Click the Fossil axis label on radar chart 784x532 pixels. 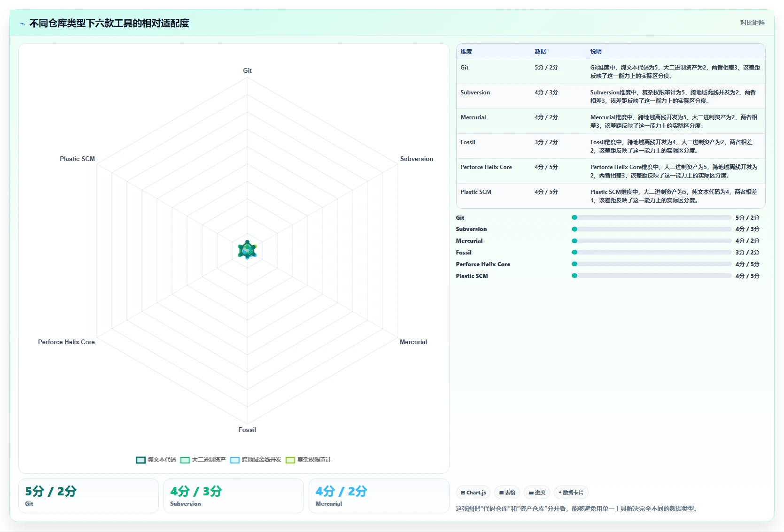pyautogui.click(x=247, y=430)
